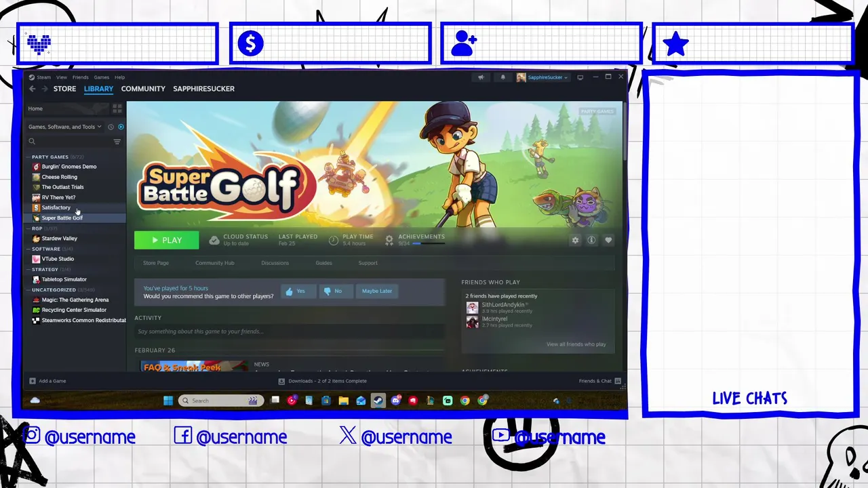The image size is (868, 488).
Task: Open the Steam menu
Action: point(44,77)
